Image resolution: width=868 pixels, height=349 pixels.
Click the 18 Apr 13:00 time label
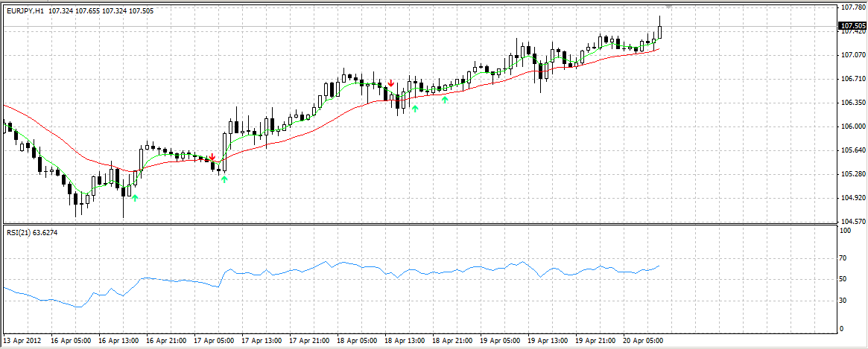pyautogui.click(x=405, y=340)
